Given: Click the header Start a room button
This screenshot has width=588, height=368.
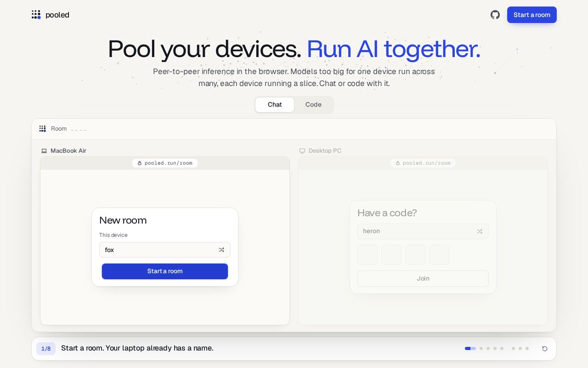Looking at the screenshot, I should pos(532,15).
